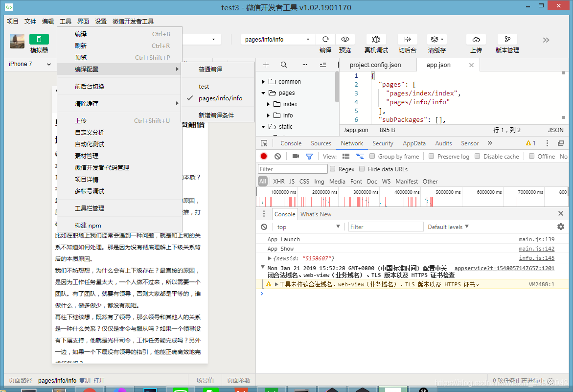Click the 打开 page path link

(99, 381)
